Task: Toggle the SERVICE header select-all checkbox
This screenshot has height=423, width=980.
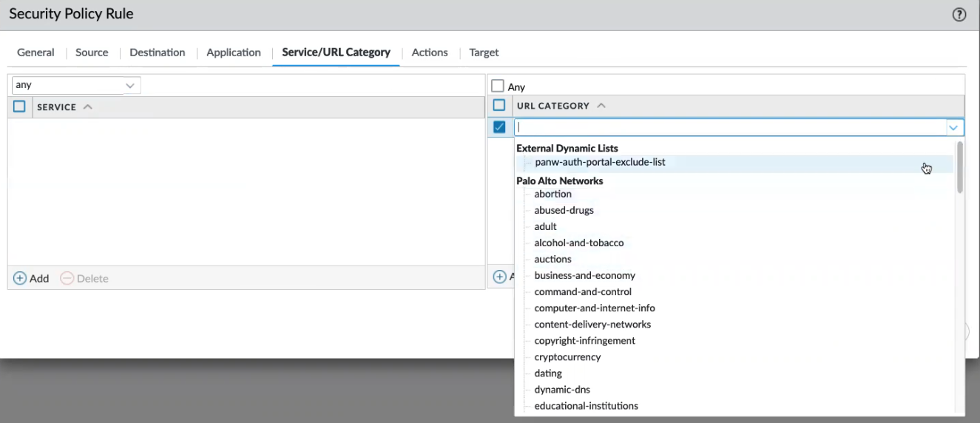Action: [x=20, y=106]
